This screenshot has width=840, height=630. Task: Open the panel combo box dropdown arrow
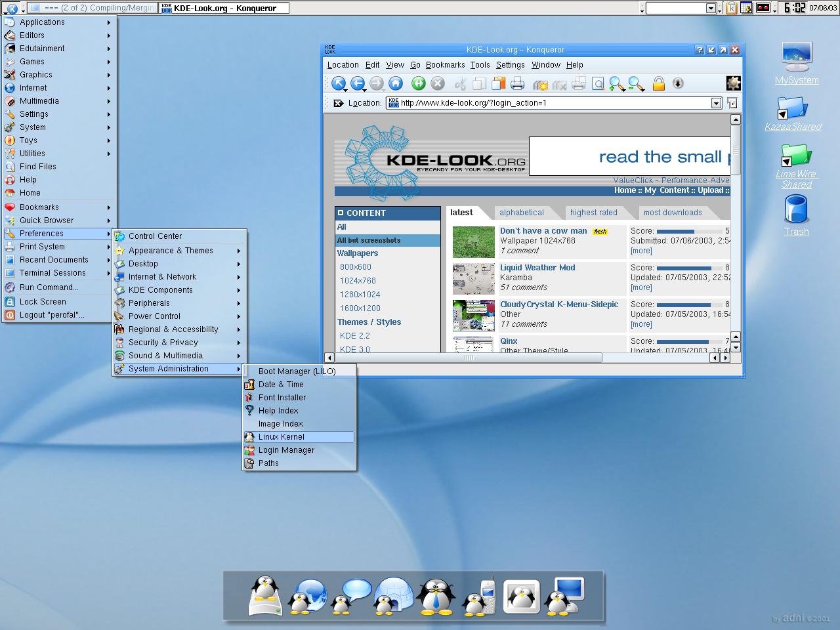click(x=711, y=8)
